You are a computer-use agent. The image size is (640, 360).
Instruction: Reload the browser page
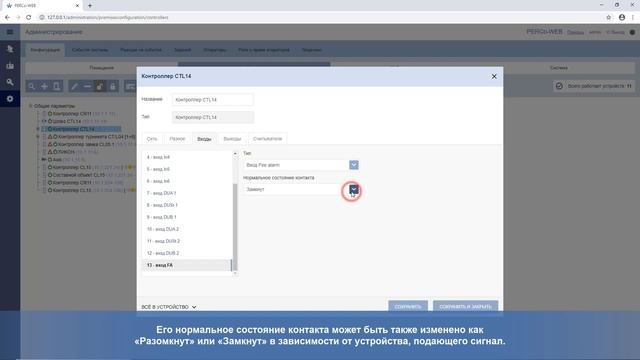[x=29, y=17]
